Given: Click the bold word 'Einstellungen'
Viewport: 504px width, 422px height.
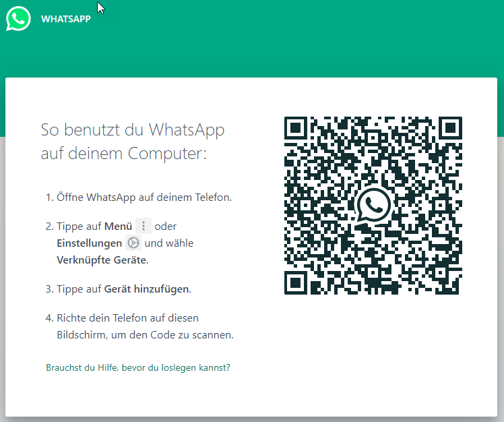Looking at the screenshot, I should 89,243.
